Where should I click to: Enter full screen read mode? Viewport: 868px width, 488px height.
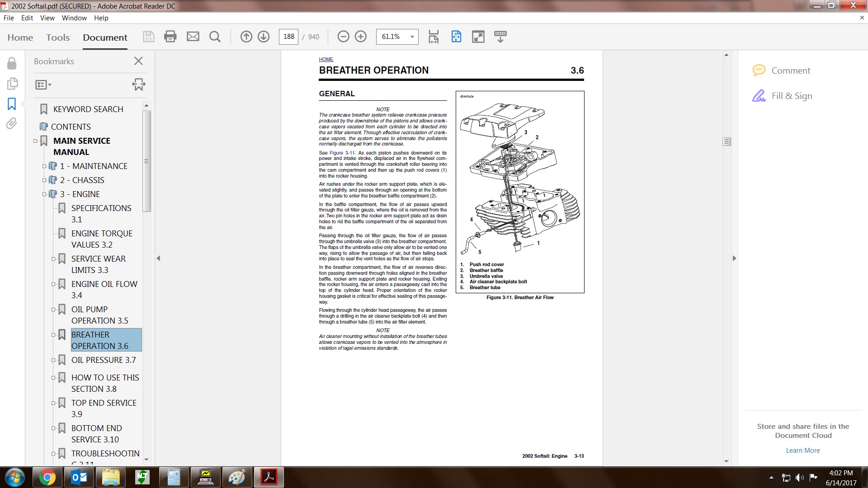[x=478, y=37]
